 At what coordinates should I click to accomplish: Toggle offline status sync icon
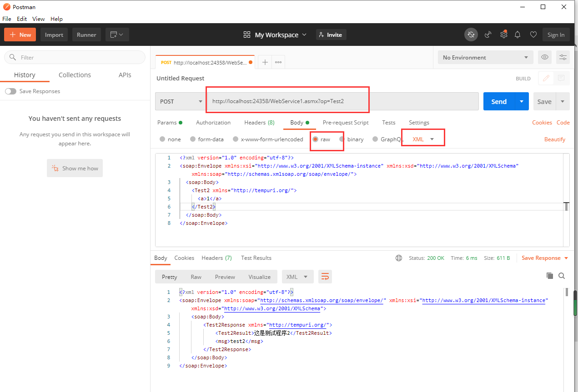coord(471,35)
